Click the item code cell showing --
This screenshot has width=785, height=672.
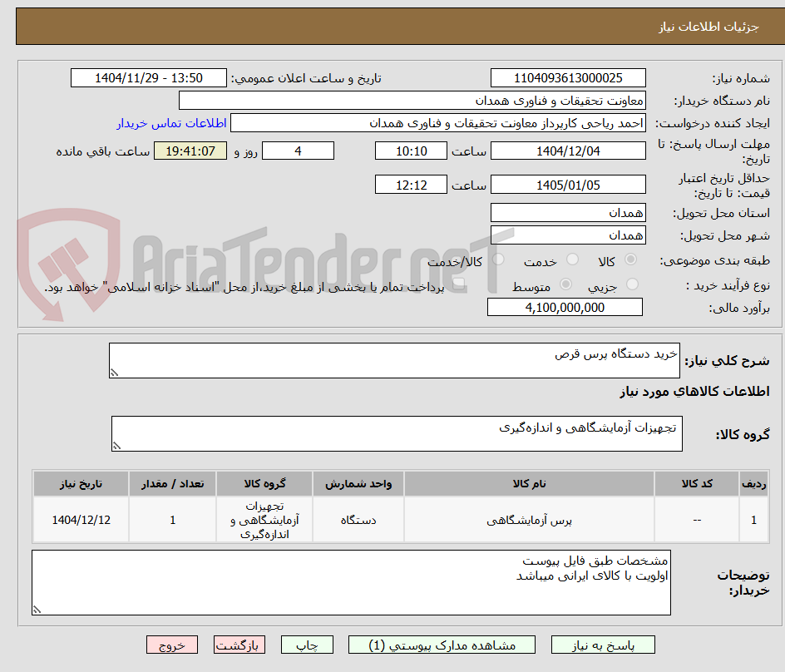(x=697, y=521)
